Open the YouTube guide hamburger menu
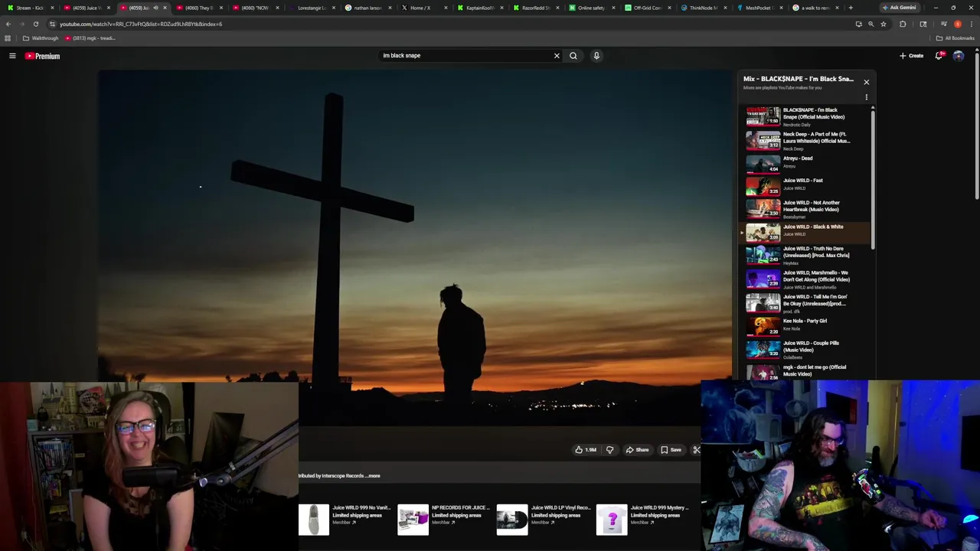Image resolution: width=980 pixels, height=551 pixels. pos(12,56)
